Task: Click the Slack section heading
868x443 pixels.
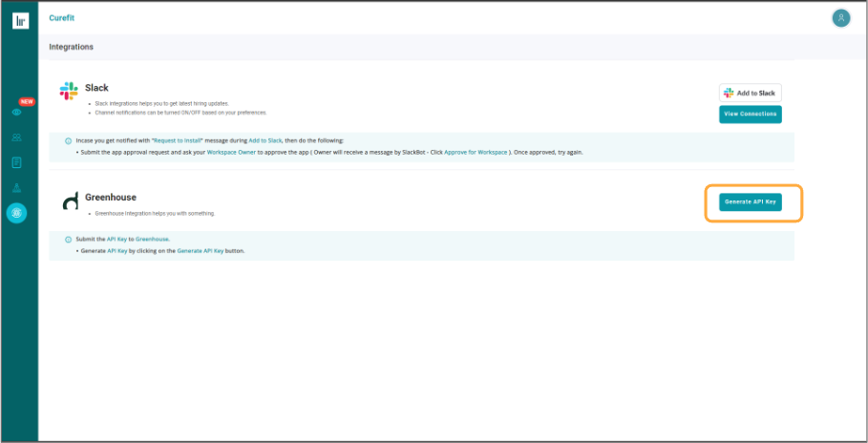Action: (x=96, y=88)
